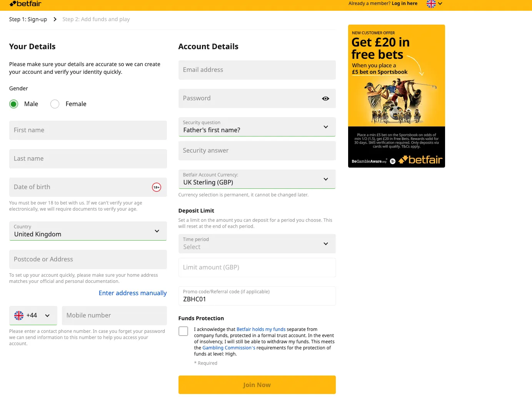
Task: Click the Betfair logo in header
Action: (25, 3)
